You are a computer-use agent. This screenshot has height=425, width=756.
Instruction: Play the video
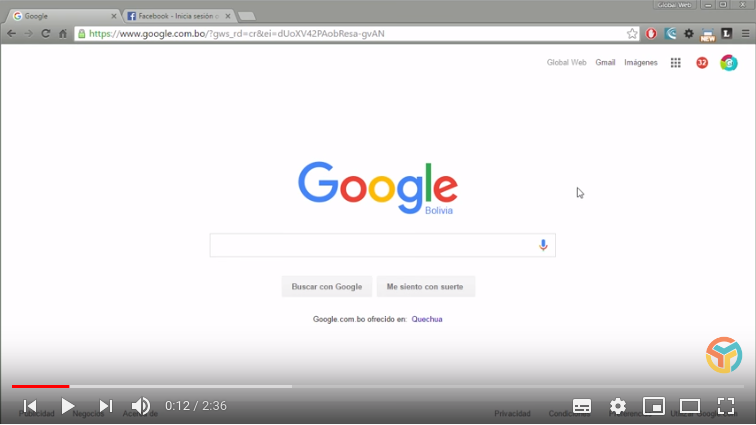tap(68, 406)
